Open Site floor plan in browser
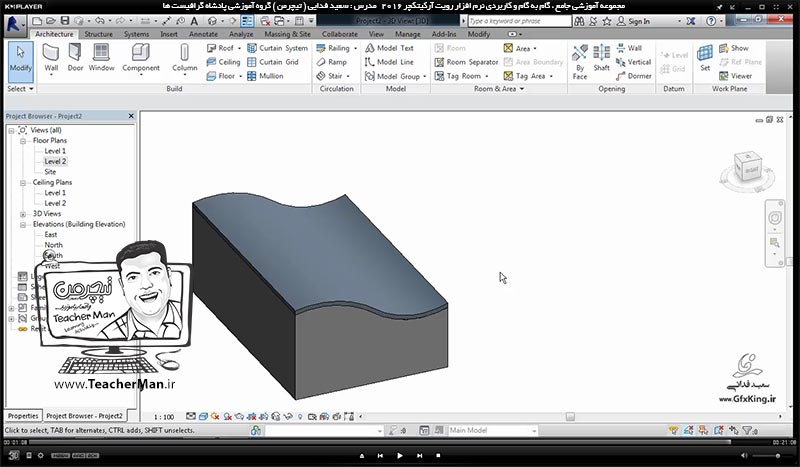This screenshot has height=467, width=800. (50, 172)
